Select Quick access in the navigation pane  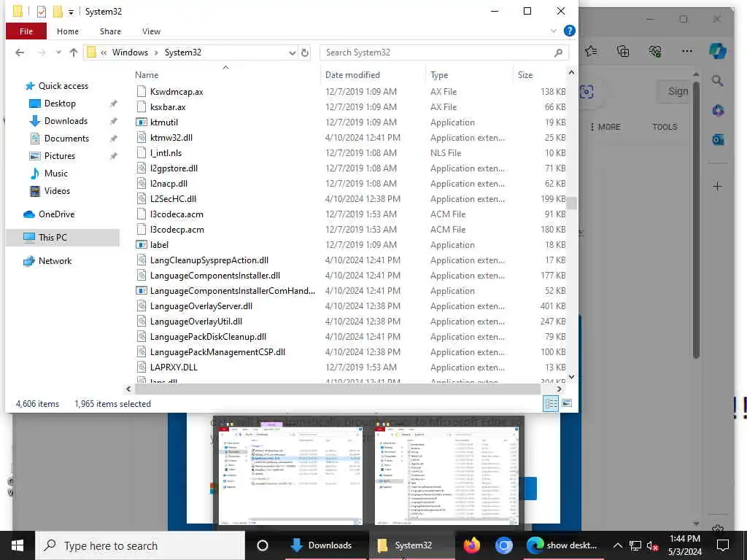(x=63, y=86)
